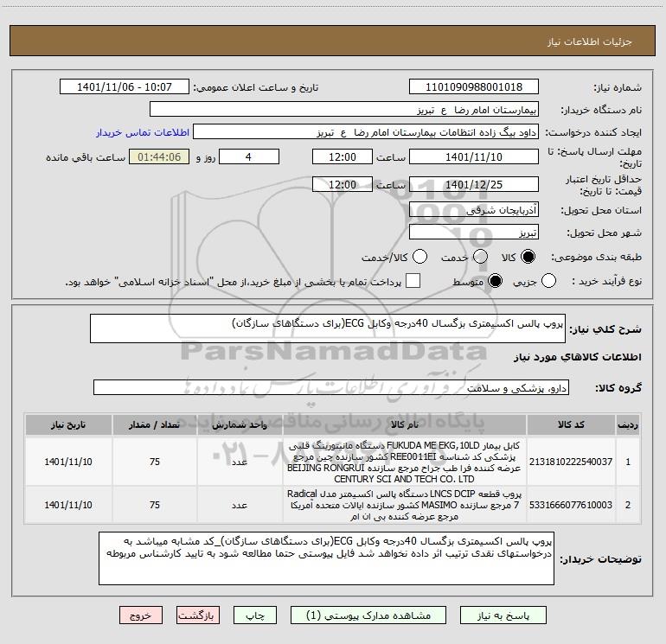The height and width of the screenshot is (644, 666).
Task: Select the کالا/خدمت radio option
Action: tap(419, 257)
